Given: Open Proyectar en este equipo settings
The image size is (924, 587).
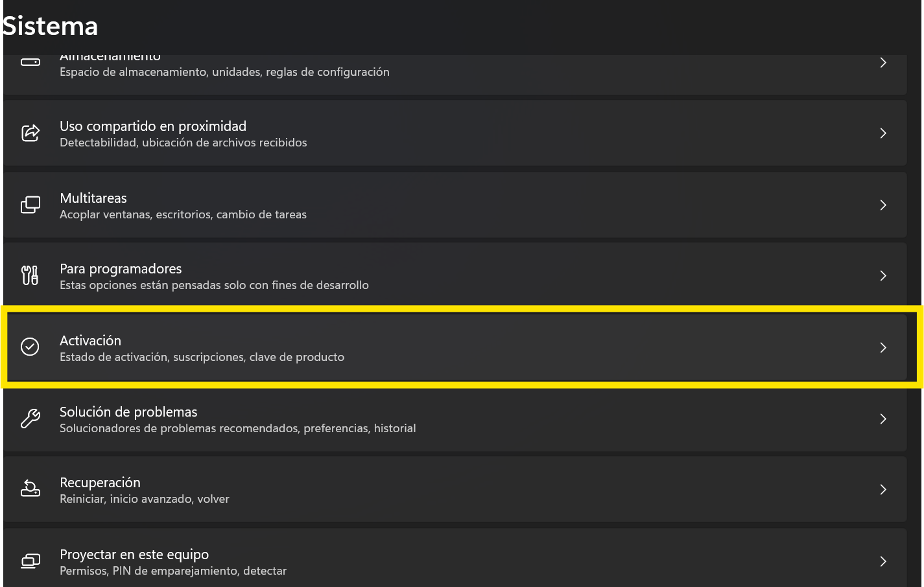Looking at the screenshot, I should pyautogui.click(x=454, y=560).
